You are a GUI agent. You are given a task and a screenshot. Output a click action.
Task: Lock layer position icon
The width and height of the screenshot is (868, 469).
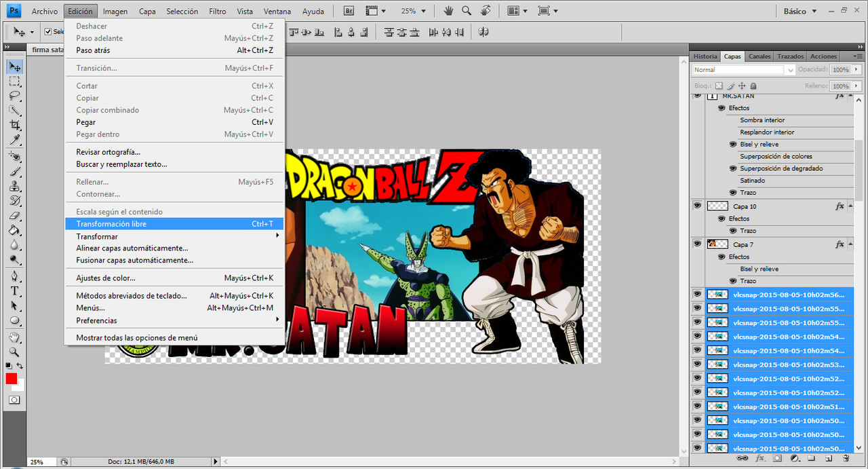coord(742,86)
